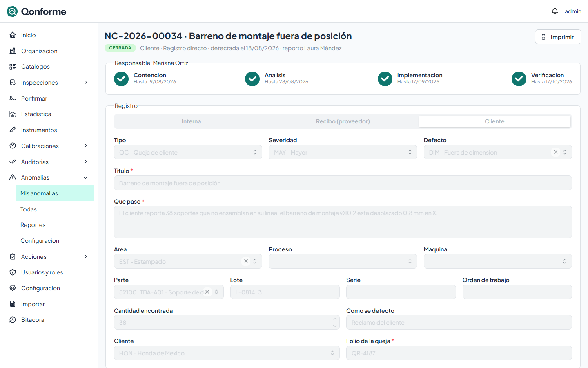Clear the Area field selection
Image resolution: width=588 pixels, height=368 pixels.
pyautogui.click(x=246, y=261)
